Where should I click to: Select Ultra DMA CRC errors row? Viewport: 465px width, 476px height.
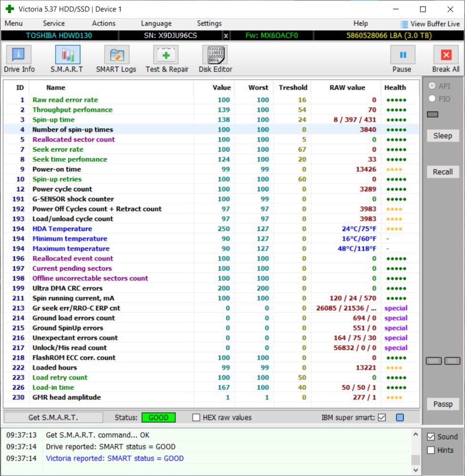211,288
